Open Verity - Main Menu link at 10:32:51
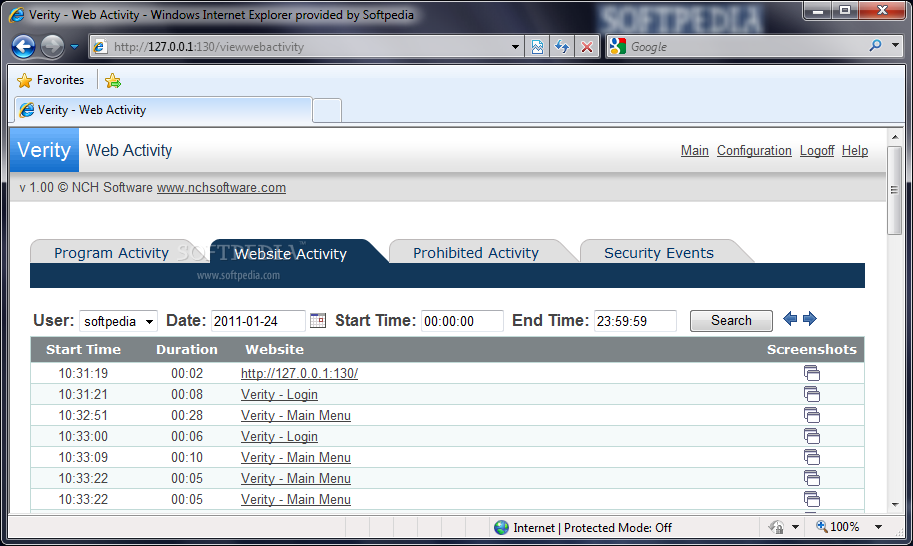 click(x=296, y=416)
